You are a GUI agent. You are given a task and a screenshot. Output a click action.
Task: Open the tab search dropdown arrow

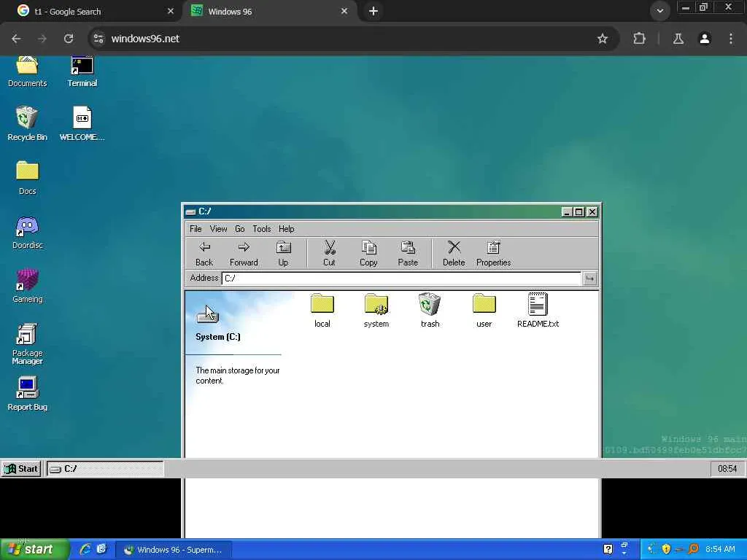coord(659,11)
